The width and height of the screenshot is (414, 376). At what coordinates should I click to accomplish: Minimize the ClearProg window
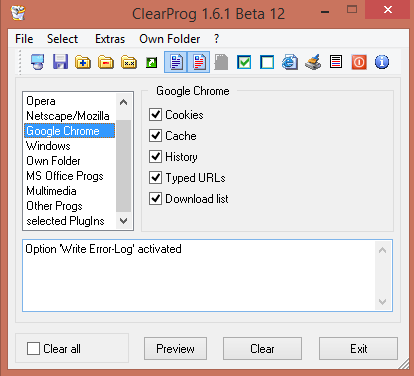tap(325, 12)
